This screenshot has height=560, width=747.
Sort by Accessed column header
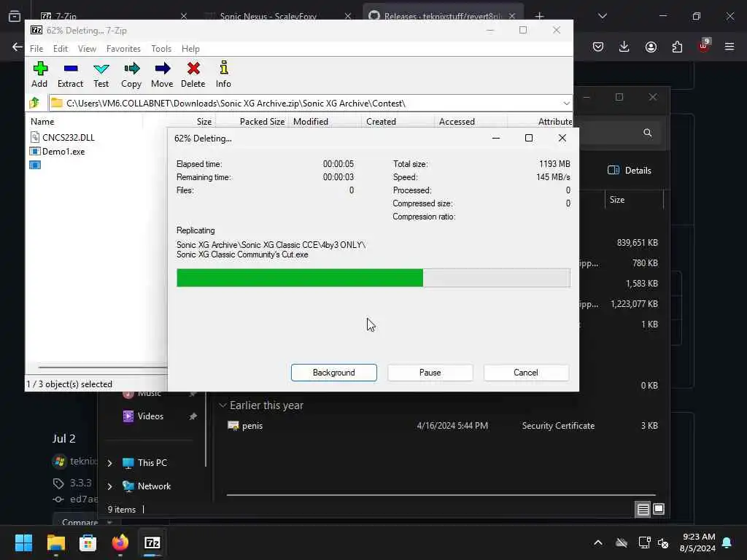(x=457, y=122)
